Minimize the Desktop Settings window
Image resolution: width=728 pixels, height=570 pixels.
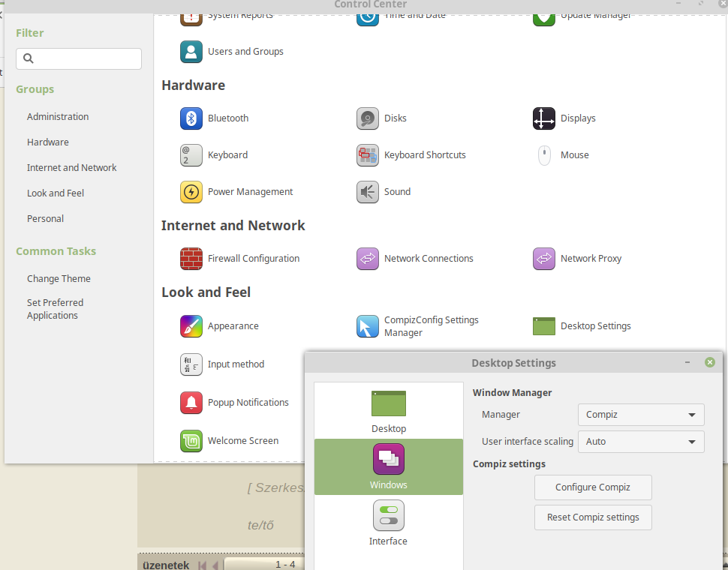pos(687,362)
